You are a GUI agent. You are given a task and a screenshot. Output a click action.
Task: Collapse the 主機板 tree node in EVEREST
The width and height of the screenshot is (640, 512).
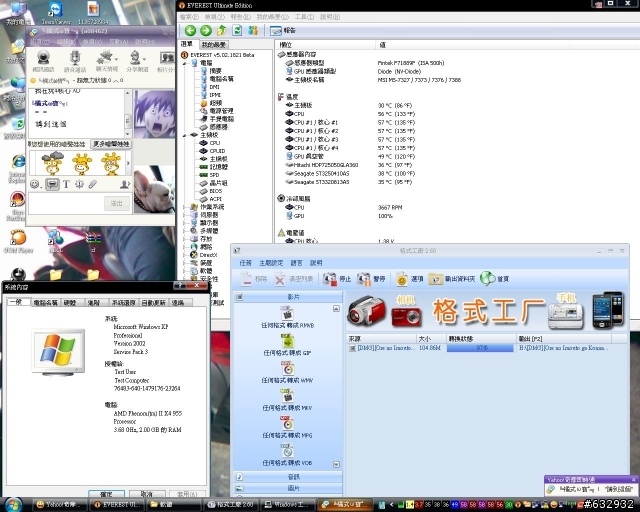(x=184, y=135)
